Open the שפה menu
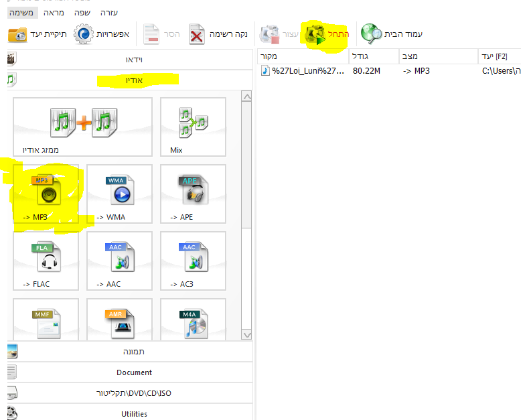 click(x=82, y=13)
